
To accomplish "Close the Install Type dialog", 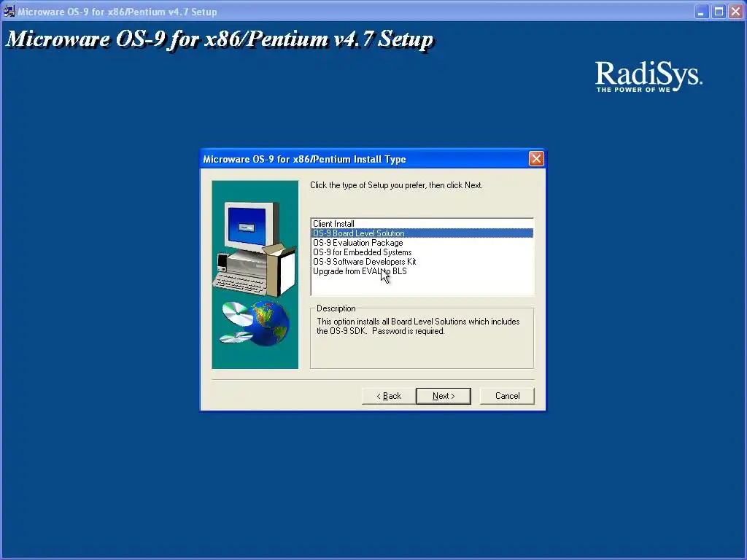I will click(x=536, y=158).
